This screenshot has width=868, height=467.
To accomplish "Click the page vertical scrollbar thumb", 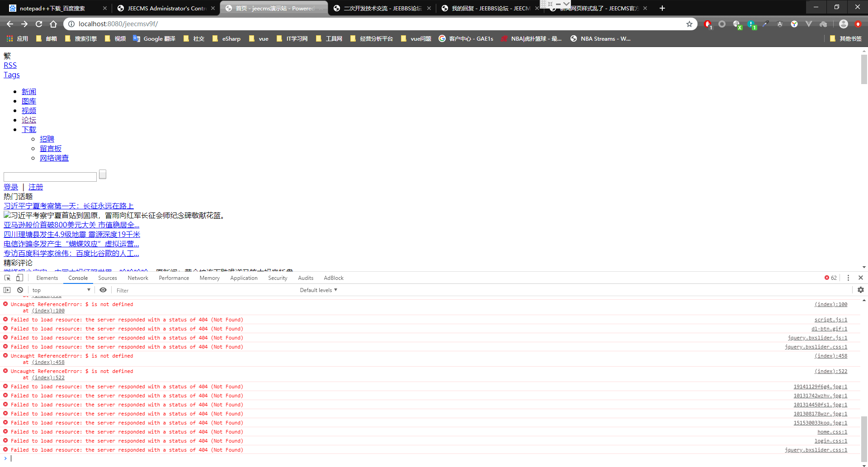I will [x=864, y=69].
